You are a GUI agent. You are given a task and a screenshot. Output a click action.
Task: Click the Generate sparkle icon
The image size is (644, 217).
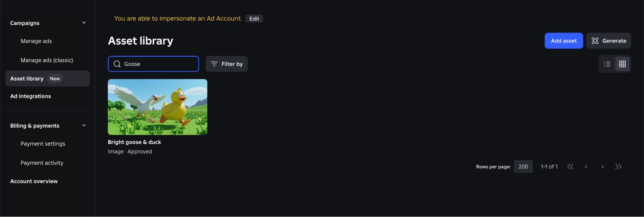pos(595,41)
